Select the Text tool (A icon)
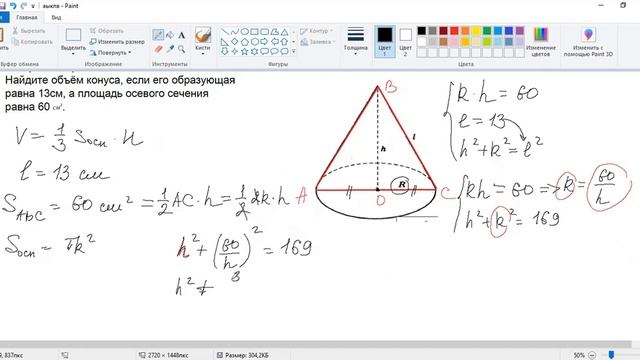The width and height of the screenshot is (640, 360). click(182, 35)
